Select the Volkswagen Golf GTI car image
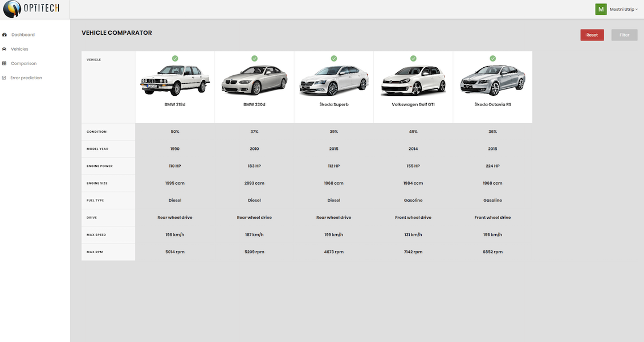This screenshot has width=644, height=342. click(413, 80)
